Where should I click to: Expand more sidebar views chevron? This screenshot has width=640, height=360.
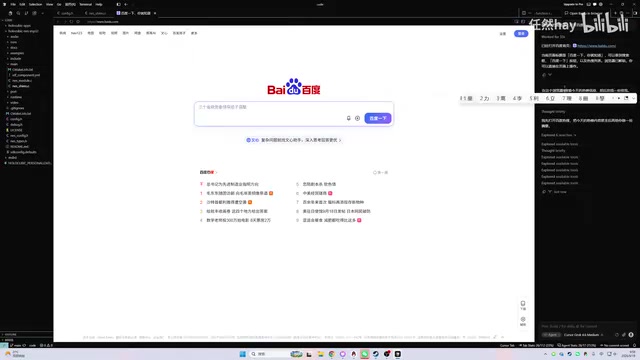(x=42, y=13)
